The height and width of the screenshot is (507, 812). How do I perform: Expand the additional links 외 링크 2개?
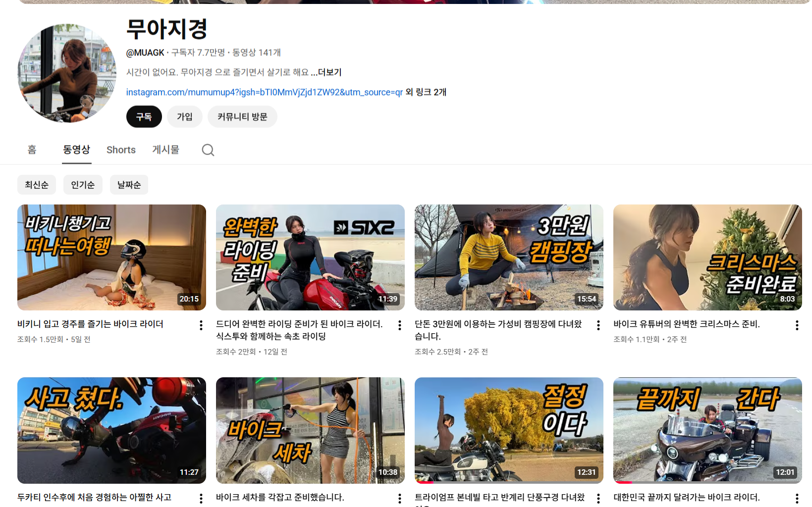tap(426, 92)
